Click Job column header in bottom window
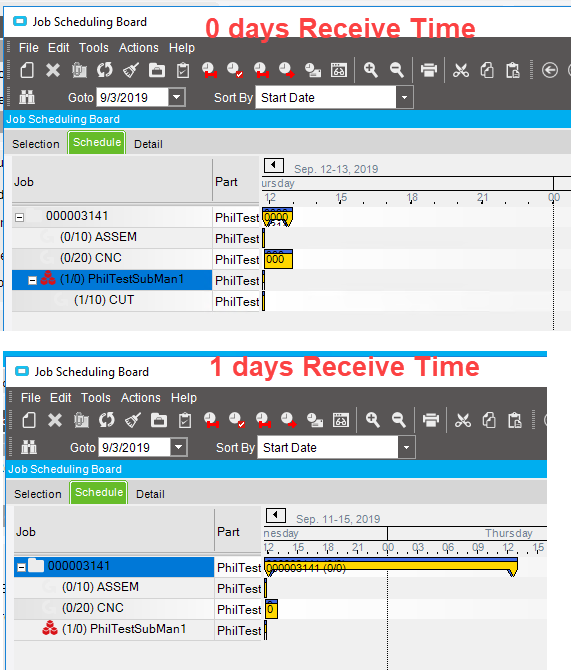571x670 pixels. click(x=114, y=532)
